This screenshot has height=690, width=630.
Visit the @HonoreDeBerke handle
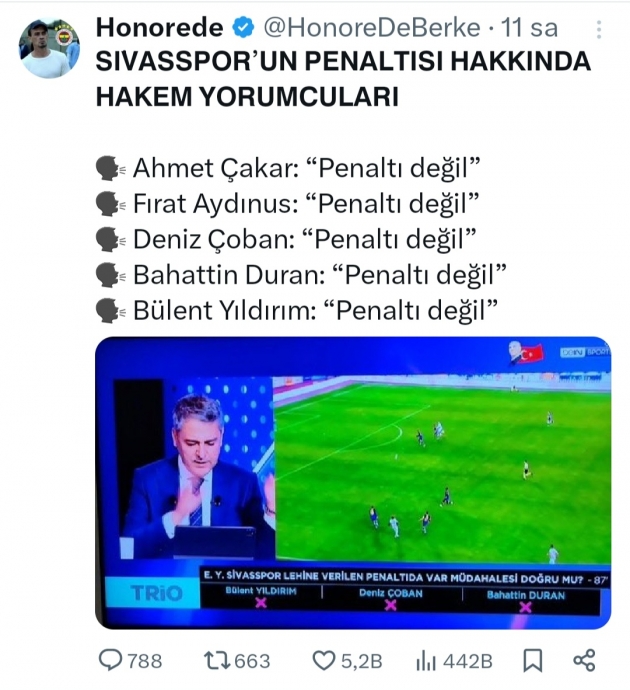point(372,28)
